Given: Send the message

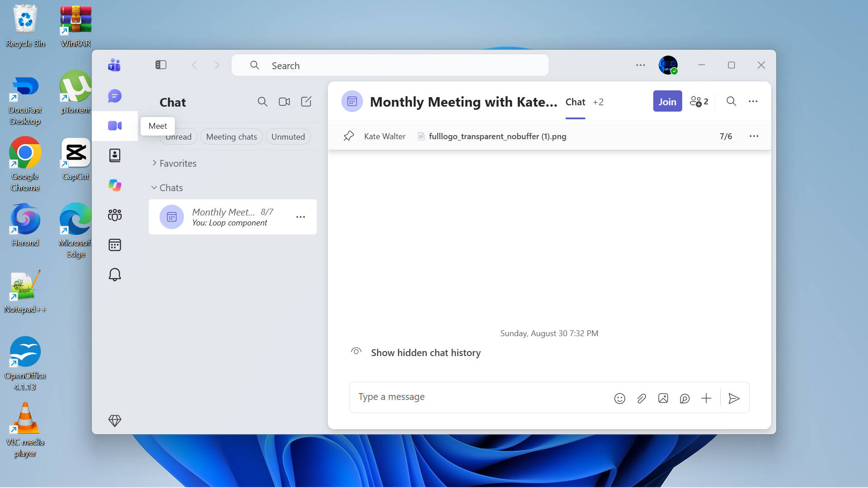Looking at the screenshot, I should (734, 398).
